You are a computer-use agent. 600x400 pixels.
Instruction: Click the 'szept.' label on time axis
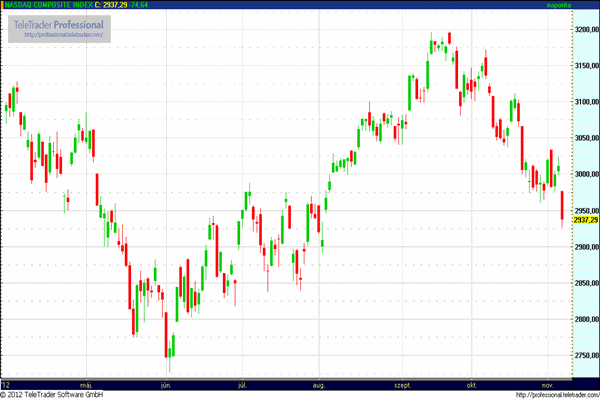click(x=403, y=384)
